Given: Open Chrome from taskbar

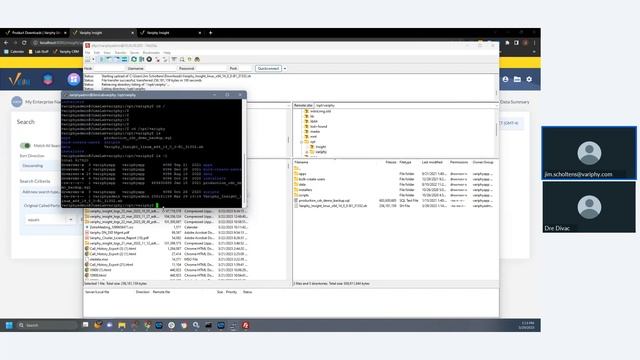Looking at the screenshot, I should pyautogui.click(x=147, y=325).
